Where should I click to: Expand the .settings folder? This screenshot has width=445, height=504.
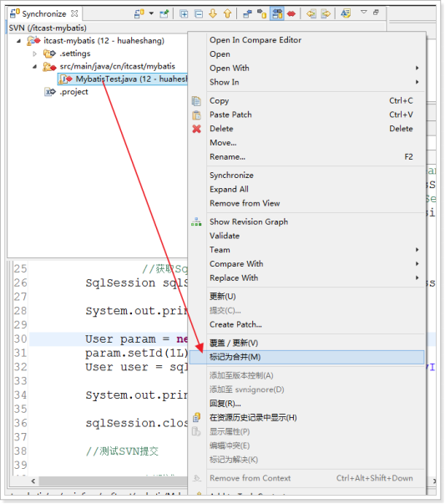(35, 53)
